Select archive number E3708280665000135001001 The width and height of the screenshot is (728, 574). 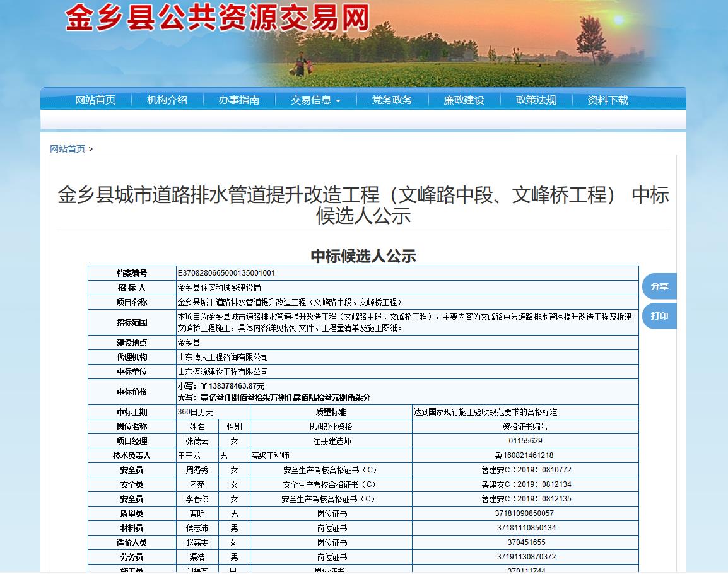click(x=226, y=273)
